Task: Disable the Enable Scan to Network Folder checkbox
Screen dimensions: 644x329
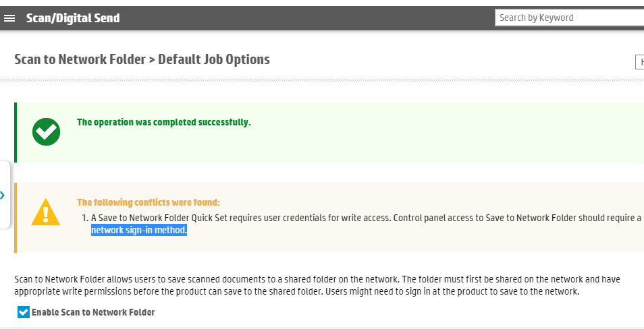Action: [24, 312]
